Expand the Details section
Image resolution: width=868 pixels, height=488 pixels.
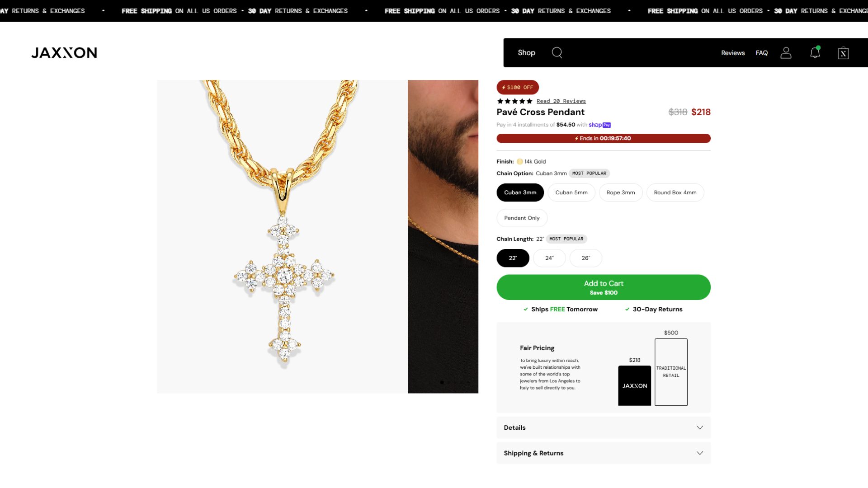(604, 427)
